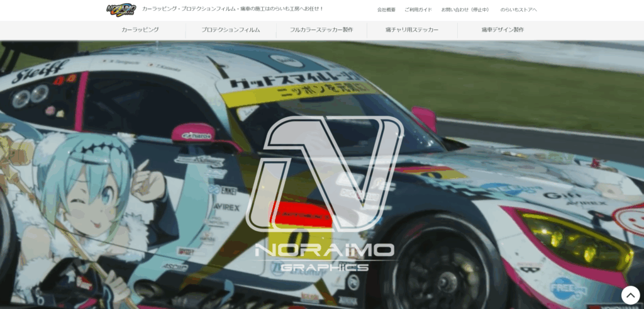
Task: Open the 会社概要 link
Action: (x=387, y=10)
